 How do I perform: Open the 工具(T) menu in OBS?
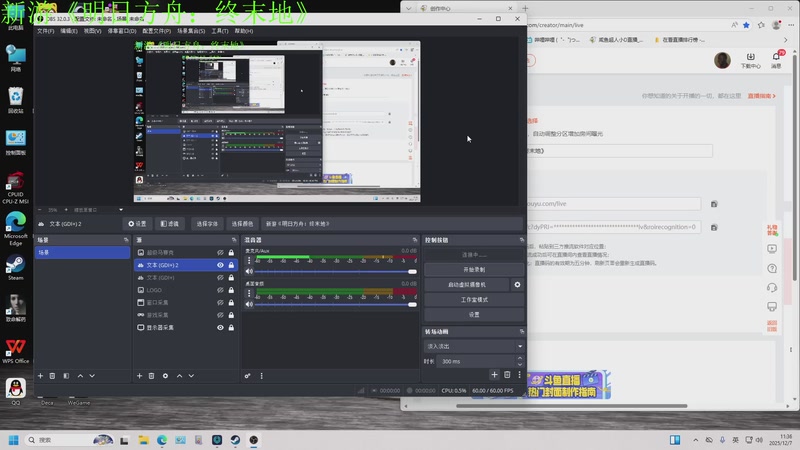tap(220, 31)
